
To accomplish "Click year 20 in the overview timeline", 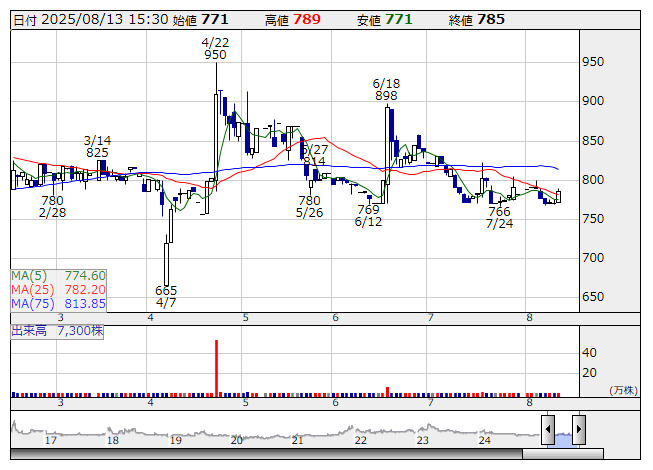I will (237, 439).
